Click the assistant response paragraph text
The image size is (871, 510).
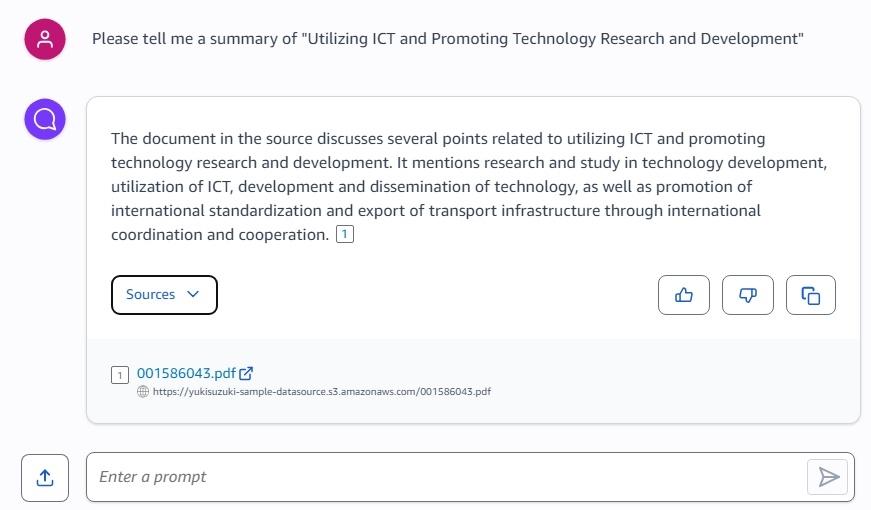click(x=469, y=187)
